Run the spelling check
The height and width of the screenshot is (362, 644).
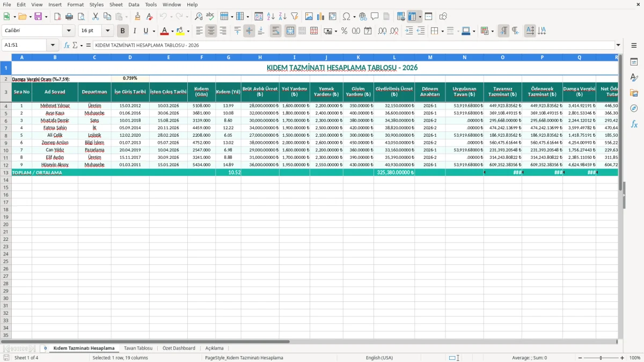click(210, 17)
